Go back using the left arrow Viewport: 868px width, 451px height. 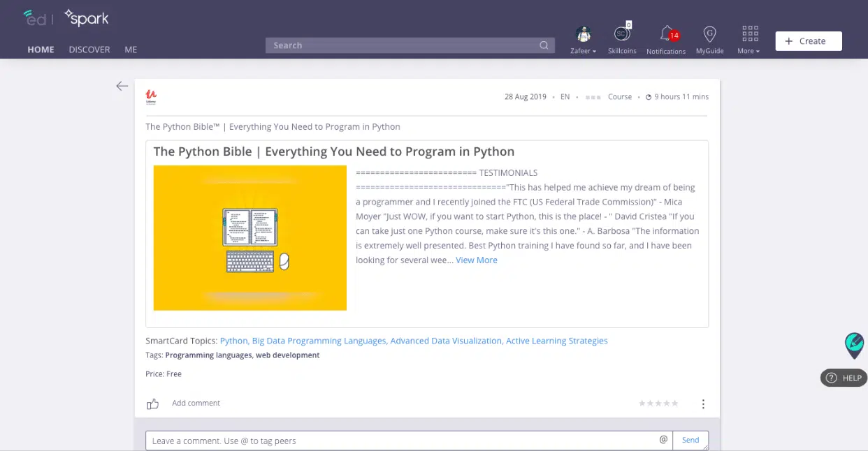coord(122,86)
